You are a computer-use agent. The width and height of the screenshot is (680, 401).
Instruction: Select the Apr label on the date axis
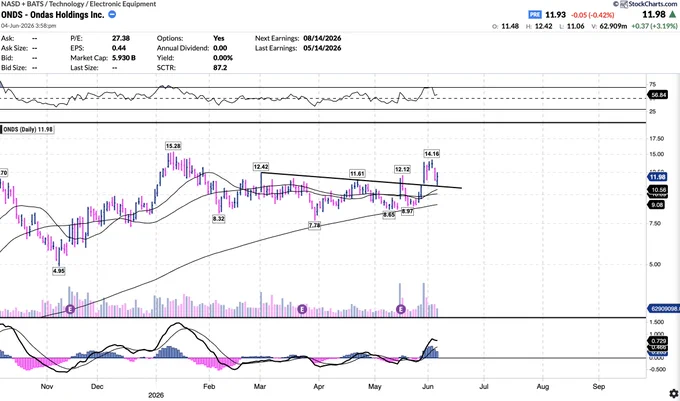(319, 386)
